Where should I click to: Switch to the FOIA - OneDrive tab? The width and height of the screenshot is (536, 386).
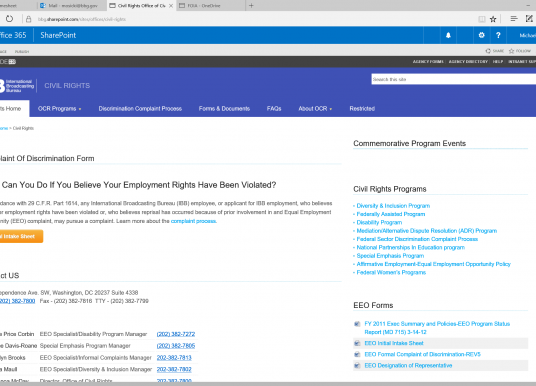pos(210,5)
